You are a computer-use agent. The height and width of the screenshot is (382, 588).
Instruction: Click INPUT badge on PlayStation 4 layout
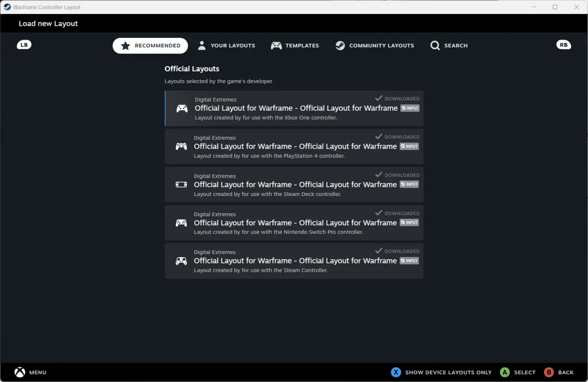pos(409,146)
